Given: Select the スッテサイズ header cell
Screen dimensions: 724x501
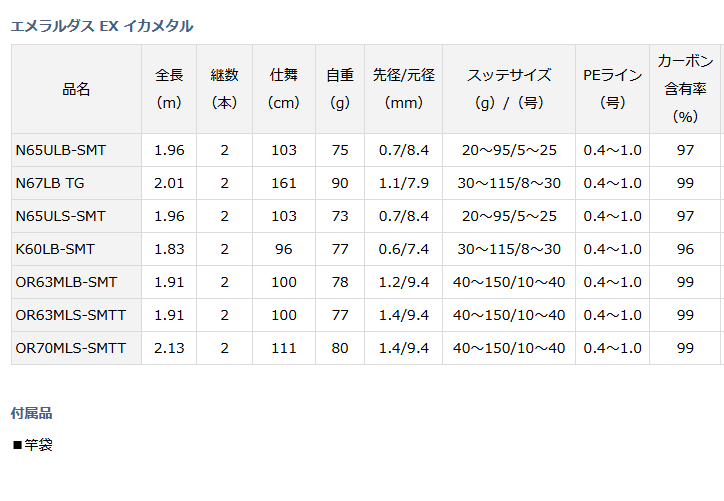Looking at the screenshot, I should pos(509,89).
